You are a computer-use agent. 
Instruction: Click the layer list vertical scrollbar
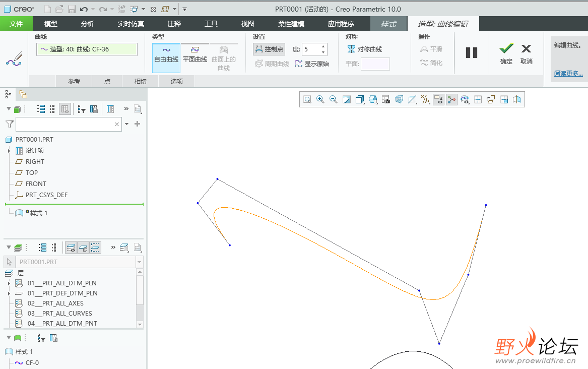140,291
